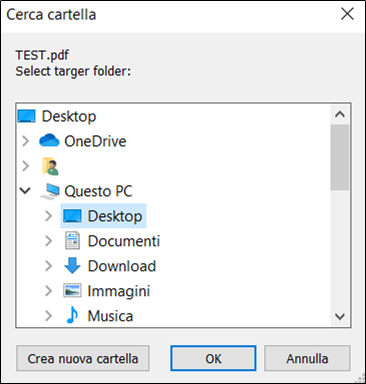
Task: Expand the Documenti tree node
Action: click(49, 241)
